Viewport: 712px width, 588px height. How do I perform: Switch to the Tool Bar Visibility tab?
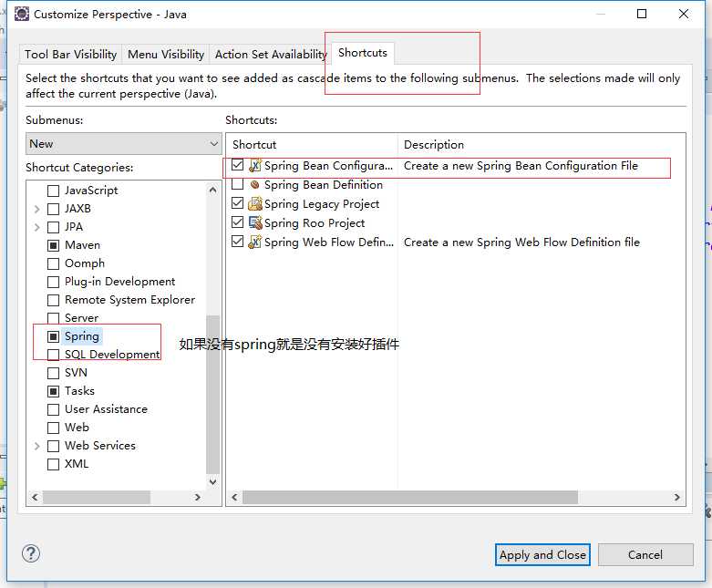pyautogui.click(x=70, y=54)
